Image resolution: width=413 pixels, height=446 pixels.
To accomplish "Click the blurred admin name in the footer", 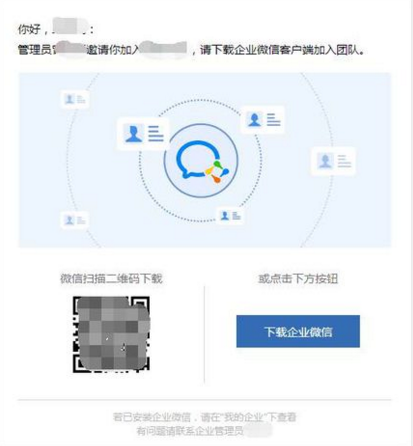I will pos(258,431).
